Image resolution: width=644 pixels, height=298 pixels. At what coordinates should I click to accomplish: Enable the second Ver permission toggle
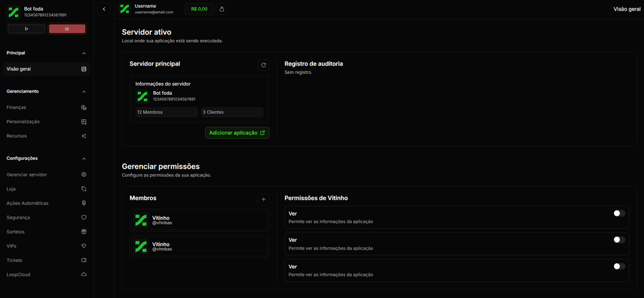coord(620,240)
